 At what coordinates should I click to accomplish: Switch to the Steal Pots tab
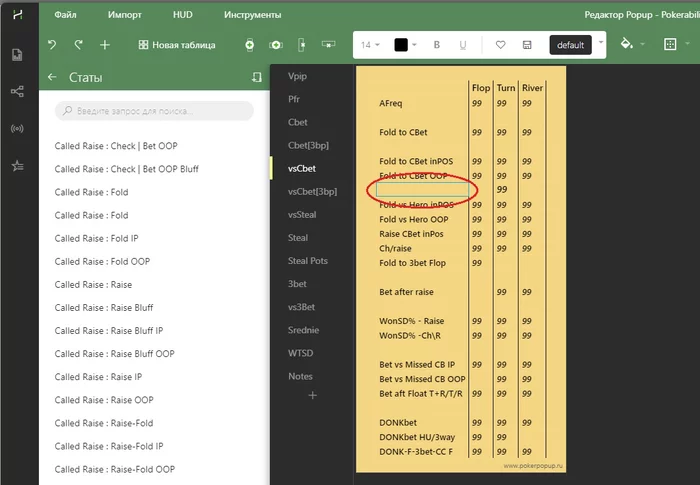click(308, 261)
